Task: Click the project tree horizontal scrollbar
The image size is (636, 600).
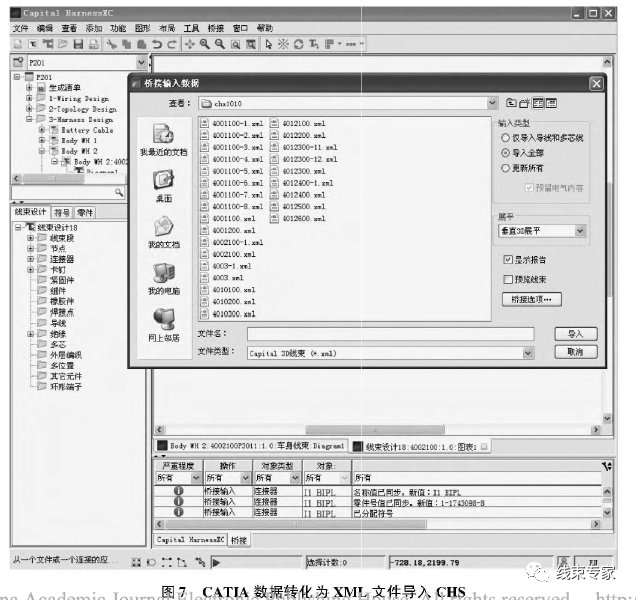Action: (53, 178)
